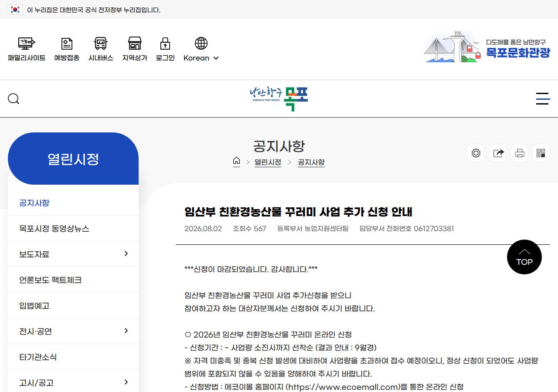
Task: Click the phone number 0612703381
Action: [x=434, y=229]
